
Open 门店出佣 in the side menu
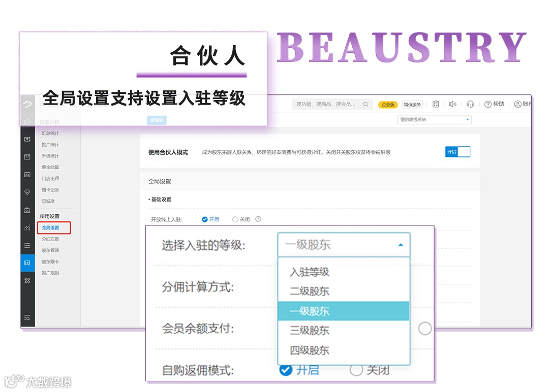pos(50,178)
